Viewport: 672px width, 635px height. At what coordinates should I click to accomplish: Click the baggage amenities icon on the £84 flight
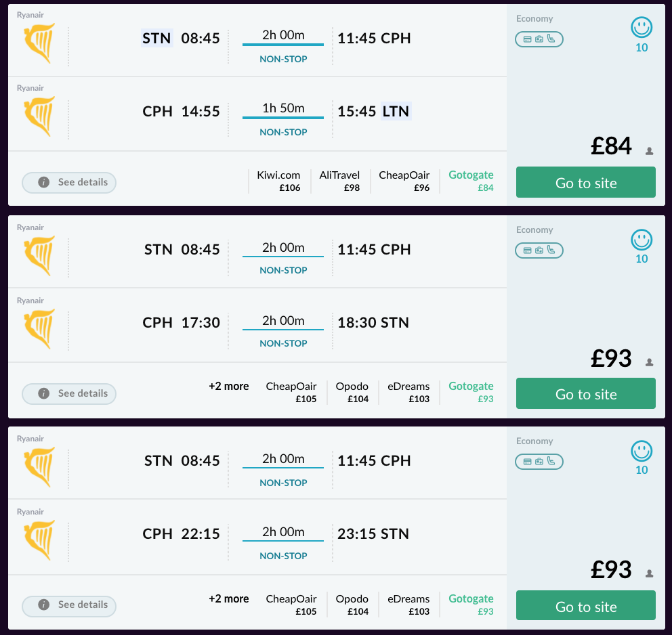539,39
